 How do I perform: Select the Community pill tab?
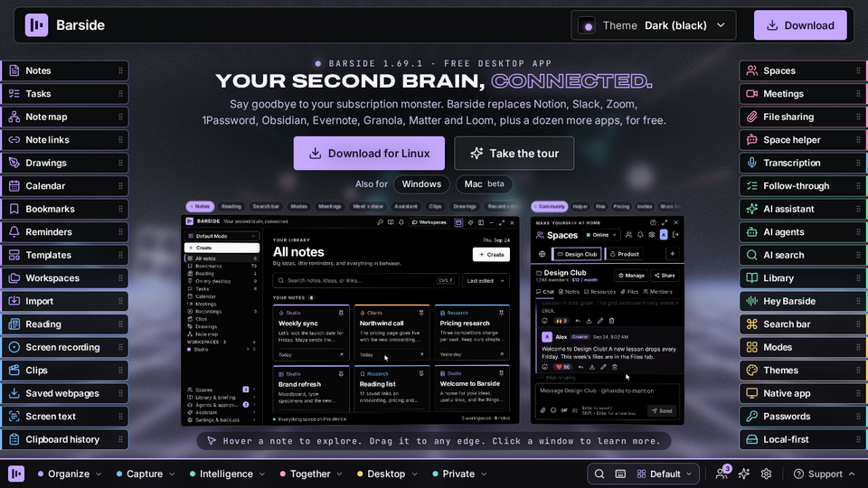[550, 206]
